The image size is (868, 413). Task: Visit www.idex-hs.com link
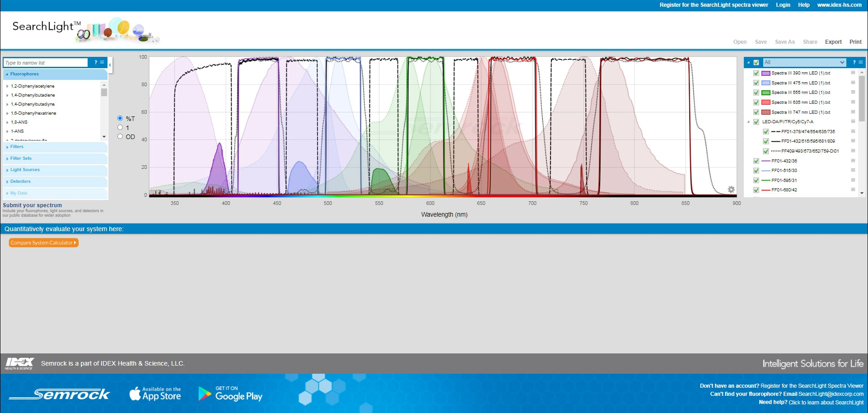pyautogui.click(x=840, y=5)
